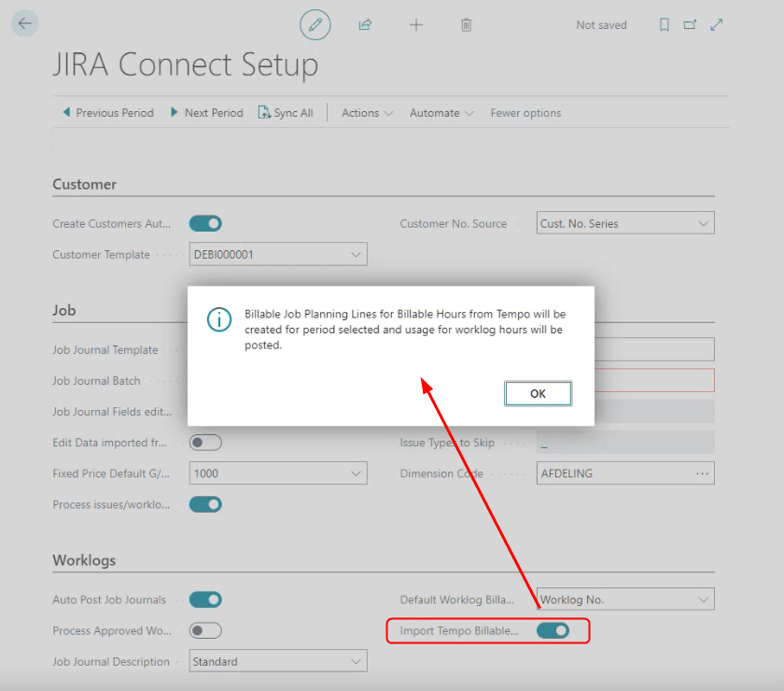Click Fewer options
Viewport: 784px width, 691px height.
point(525,113)
